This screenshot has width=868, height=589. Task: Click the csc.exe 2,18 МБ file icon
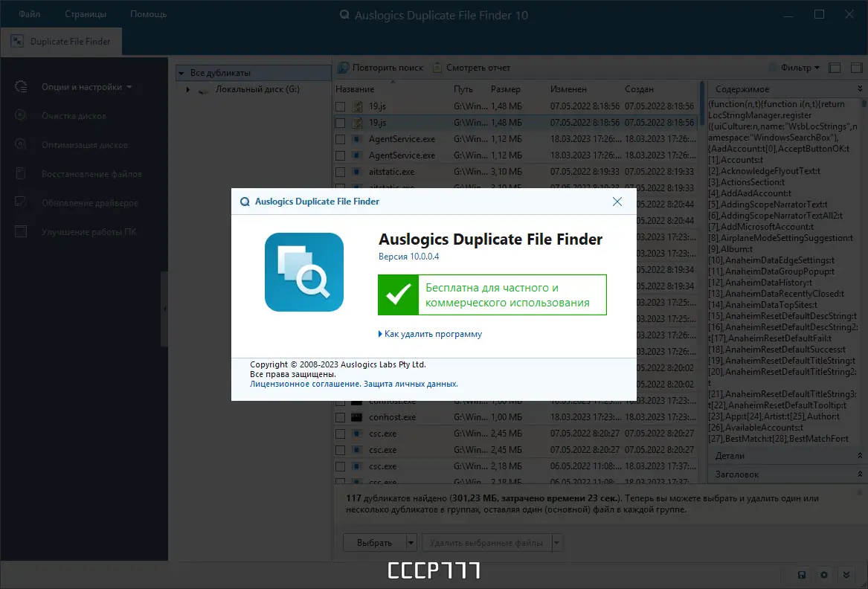point(358,466)
